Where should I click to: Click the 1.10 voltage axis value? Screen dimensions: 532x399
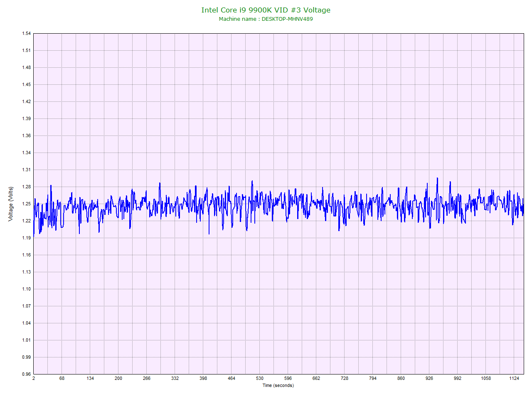coord(26,289)
